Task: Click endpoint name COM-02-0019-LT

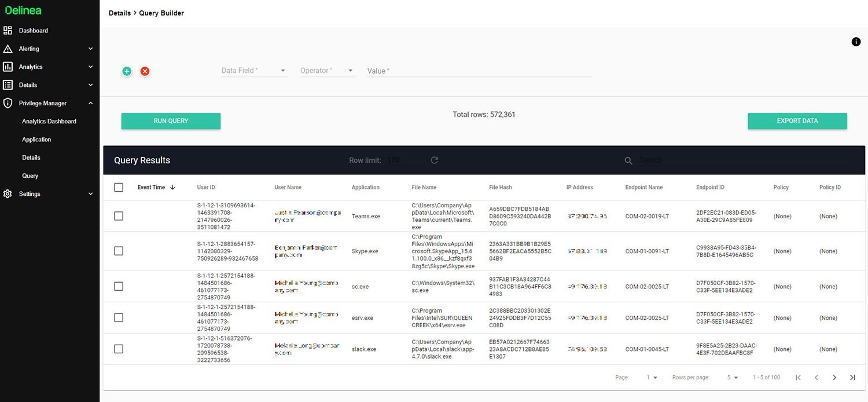Action: 647,217
